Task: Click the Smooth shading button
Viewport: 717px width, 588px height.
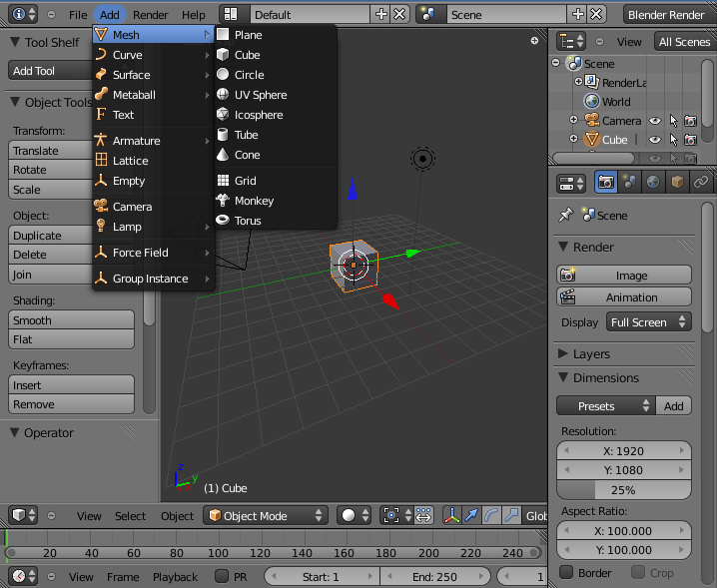Action: [71, 320]
